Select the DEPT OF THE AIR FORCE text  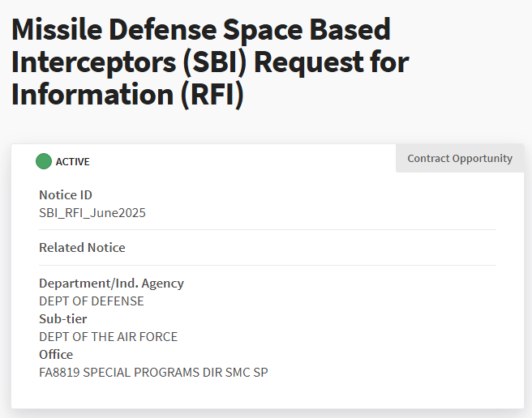pos(108,337)
